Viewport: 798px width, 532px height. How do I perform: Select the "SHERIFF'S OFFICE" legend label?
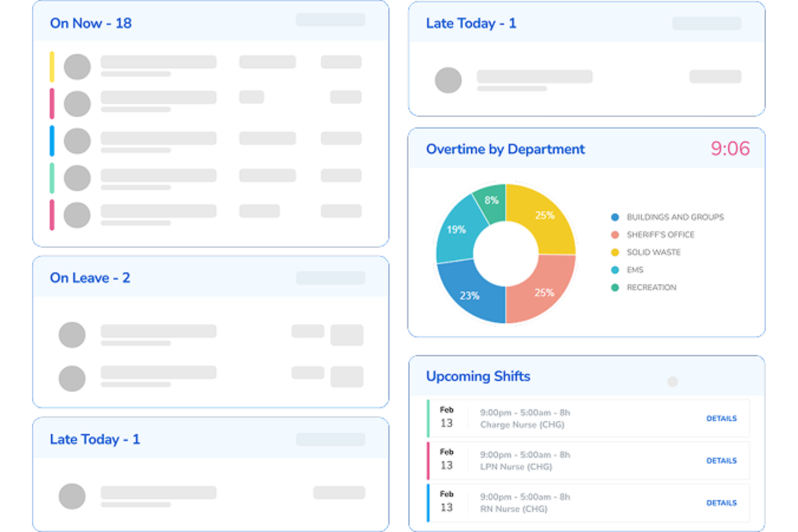click(x=661, y=235)
